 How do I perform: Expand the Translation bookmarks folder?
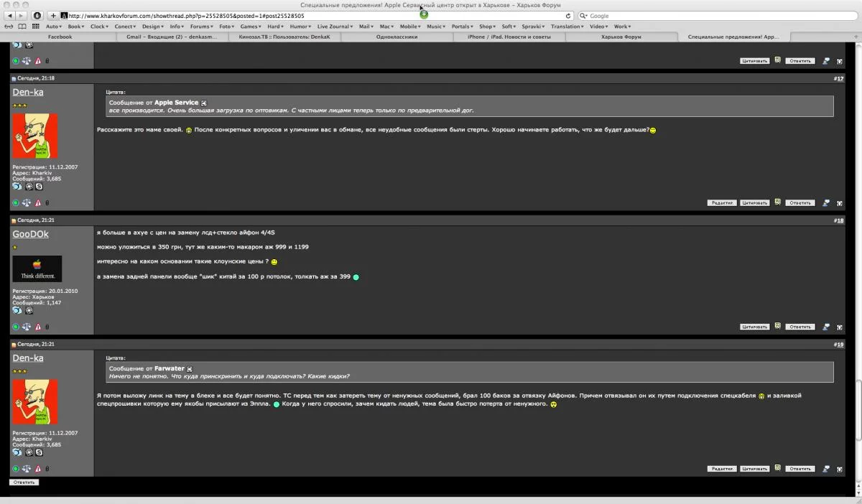click(567, 27)
